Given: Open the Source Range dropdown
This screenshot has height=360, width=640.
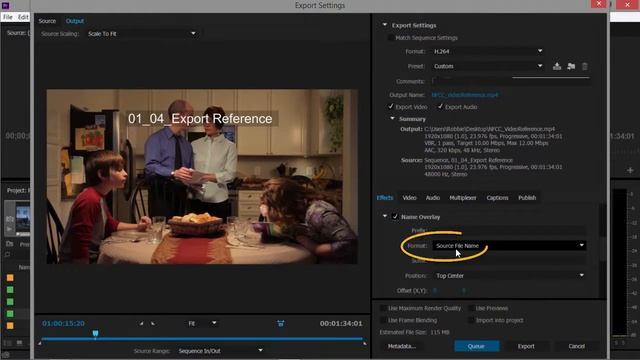Looking at the screenshot, I should tap(220, 351).
